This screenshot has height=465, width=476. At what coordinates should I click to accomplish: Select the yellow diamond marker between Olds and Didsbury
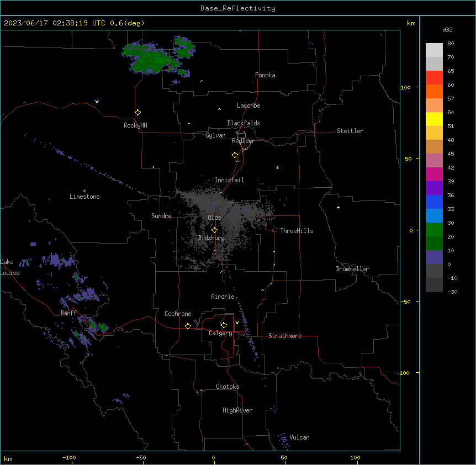coord(215,230)
